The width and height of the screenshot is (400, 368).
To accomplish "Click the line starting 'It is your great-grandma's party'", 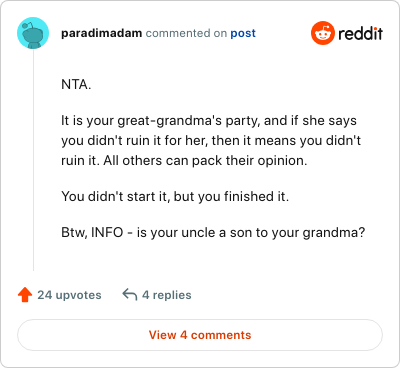I will click(209, 121).
